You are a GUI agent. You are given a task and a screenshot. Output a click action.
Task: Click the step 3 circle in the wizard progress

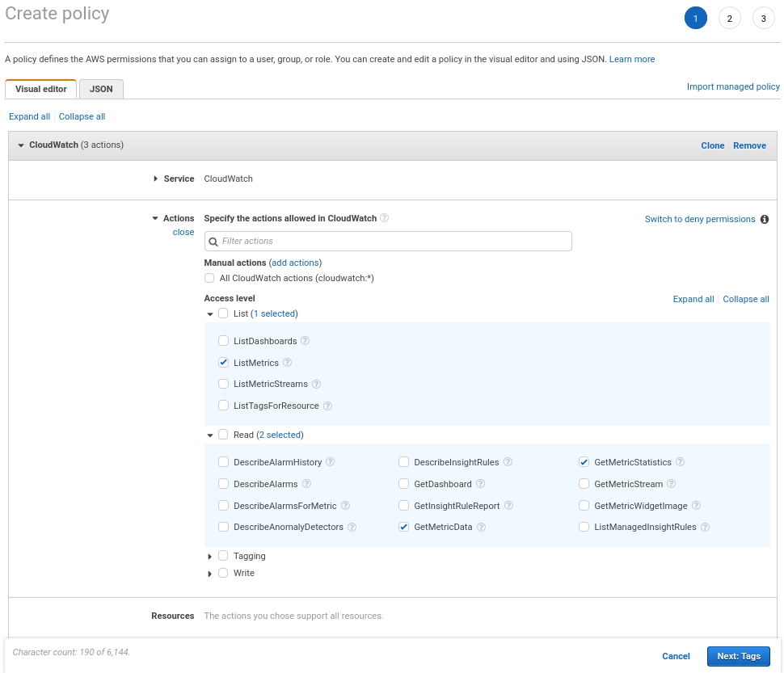(764, 17)
